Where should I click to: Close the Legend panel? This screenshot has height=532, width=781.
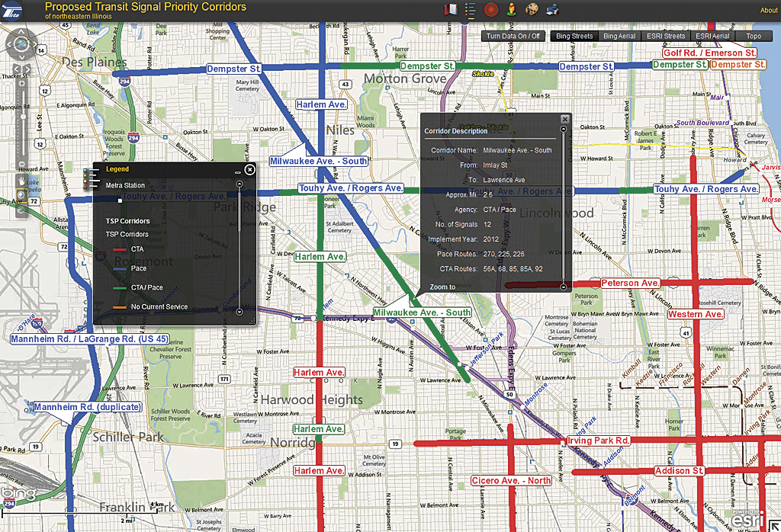tap(249, 170)
